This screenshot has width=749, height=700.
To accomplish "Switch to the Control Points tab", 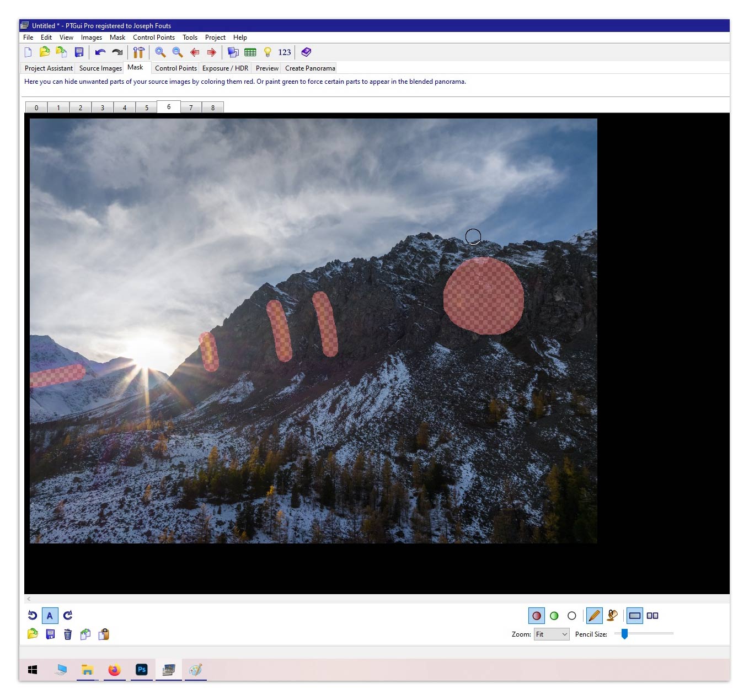I will [x=176, y=68].
